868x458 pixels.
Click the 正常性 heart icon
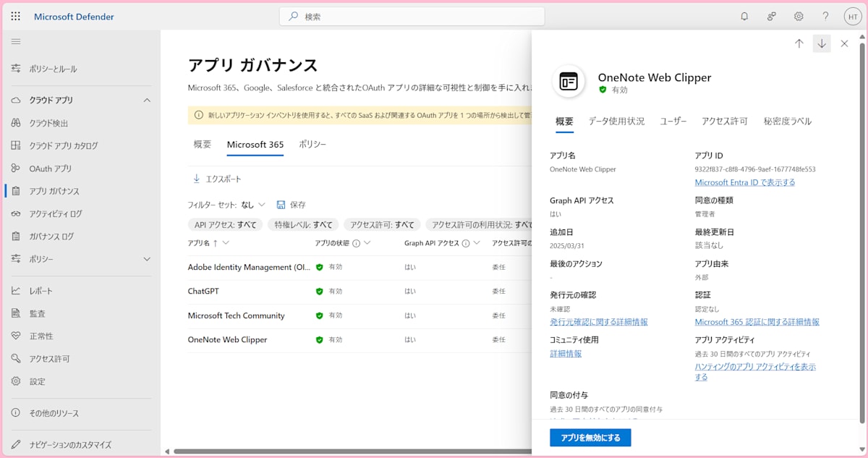16,336
